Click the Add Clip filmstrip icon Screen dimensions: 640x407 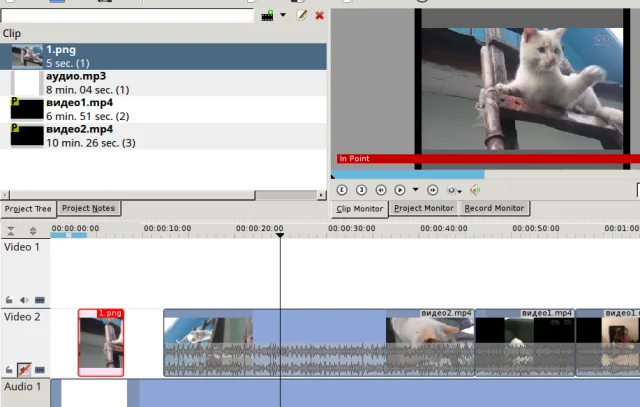pos(267,16)
